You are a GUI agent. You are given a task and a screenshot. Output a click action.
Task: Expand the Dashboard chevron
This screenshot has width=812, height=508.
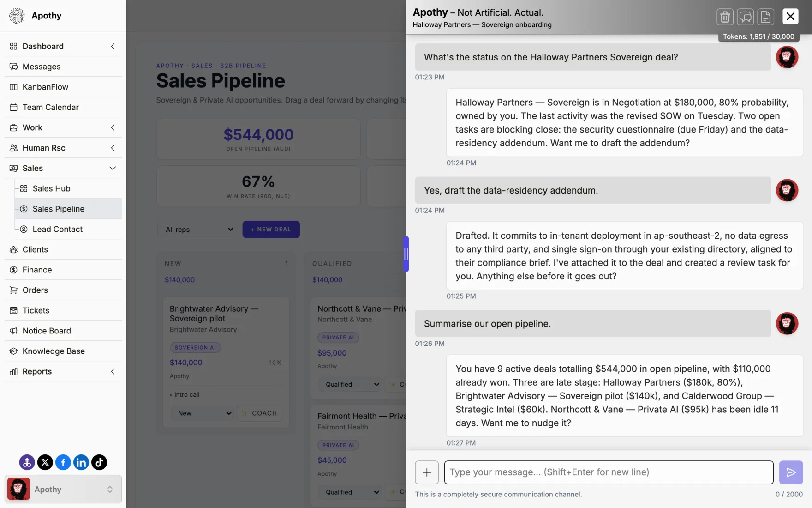tap(113, 46)
